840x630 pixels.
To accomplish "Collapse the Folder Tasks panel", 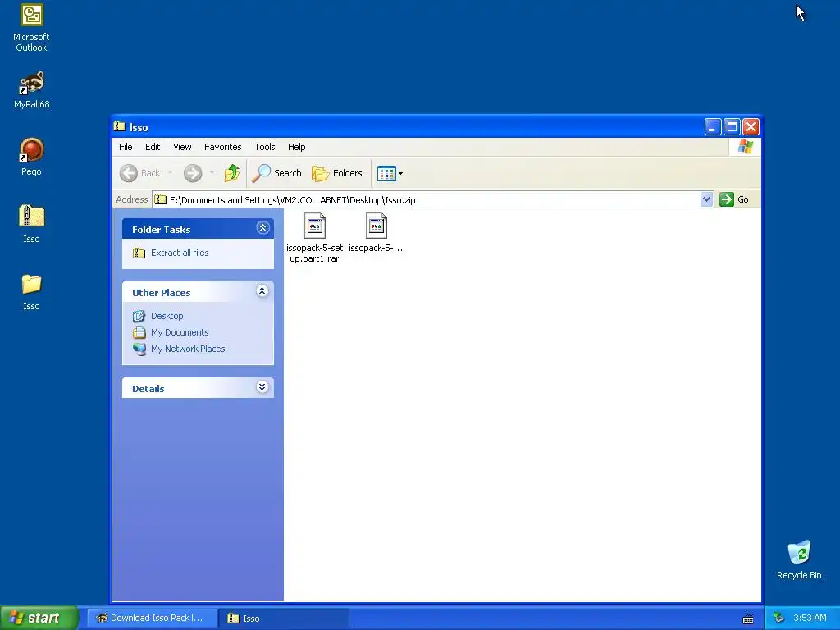I will pos(262,228).
